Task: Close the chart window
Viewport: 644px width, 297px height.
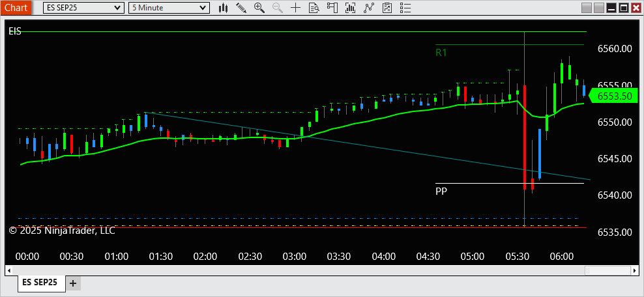Action: tap(636, 8)
